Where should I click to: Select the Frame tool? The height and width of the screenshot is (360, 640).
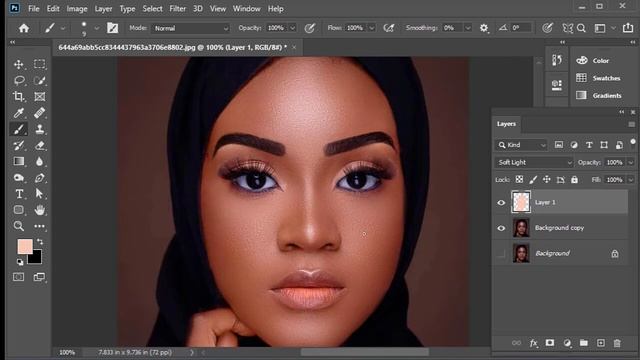pos(40,96)
